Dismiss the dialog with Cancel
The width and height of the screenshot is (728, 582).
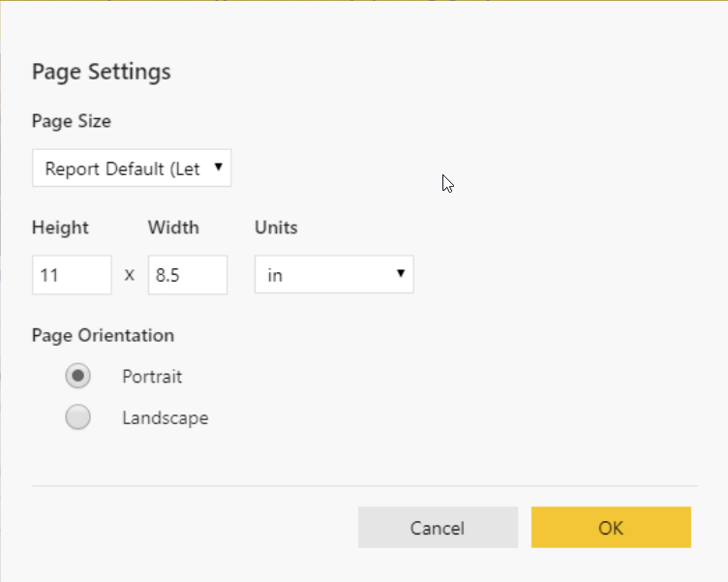coord(438,527)
